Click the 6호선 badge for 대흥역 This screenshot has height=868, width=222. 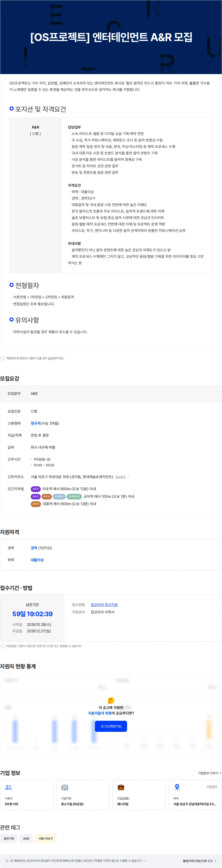tap(36, 504)
